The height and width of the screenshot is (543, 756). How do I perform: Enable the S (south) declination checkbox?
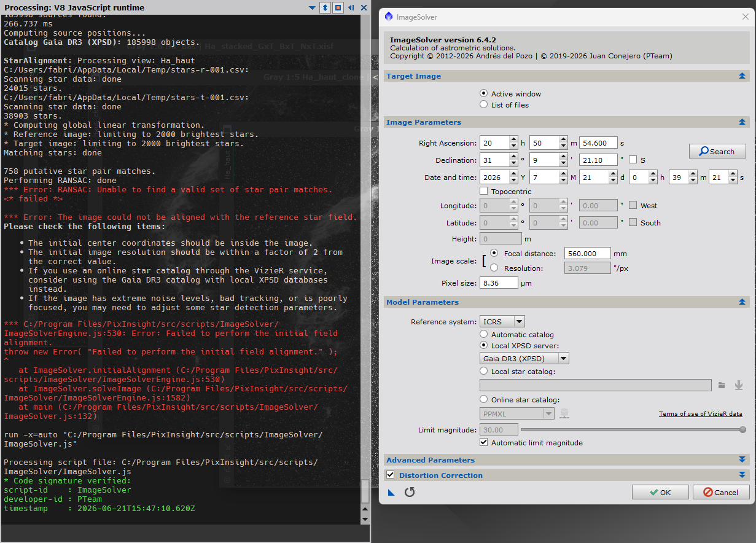(x=633, y=160)
